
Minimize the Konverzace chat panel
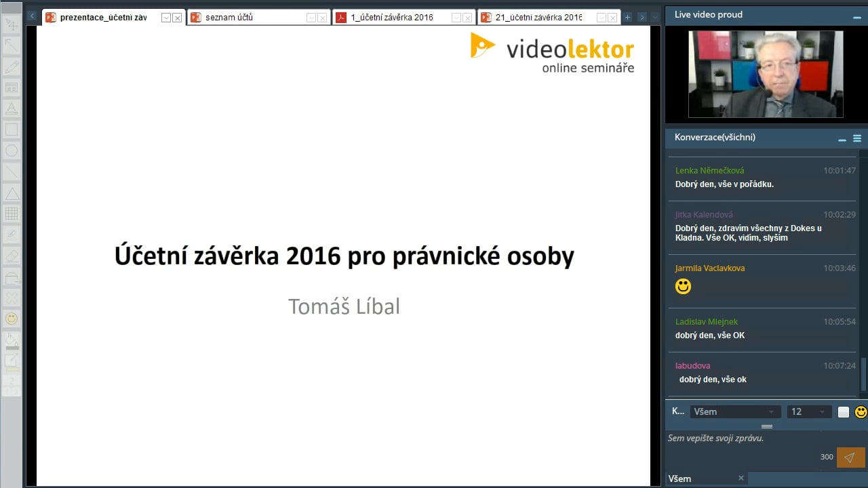point(842,139)
